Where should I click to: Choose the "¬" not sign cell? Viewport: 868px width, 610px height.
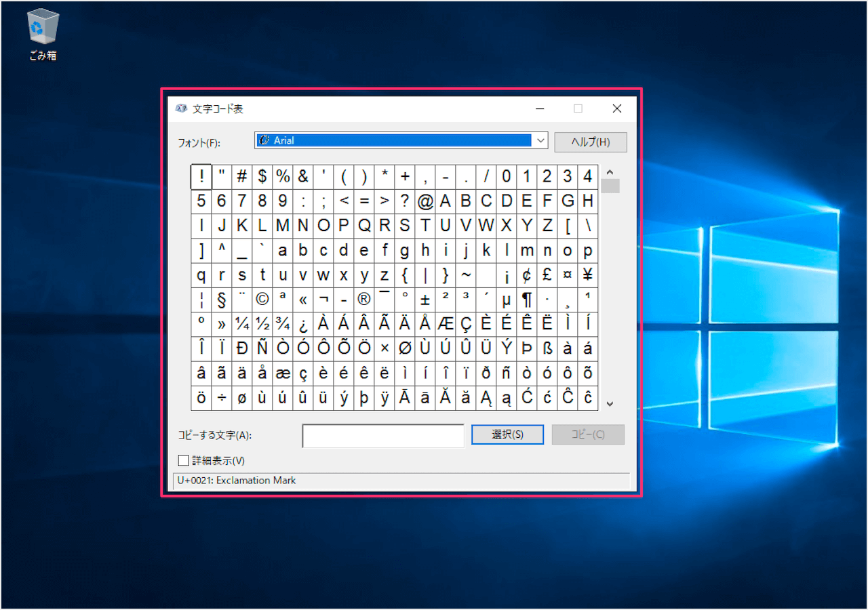click(323, 300)
